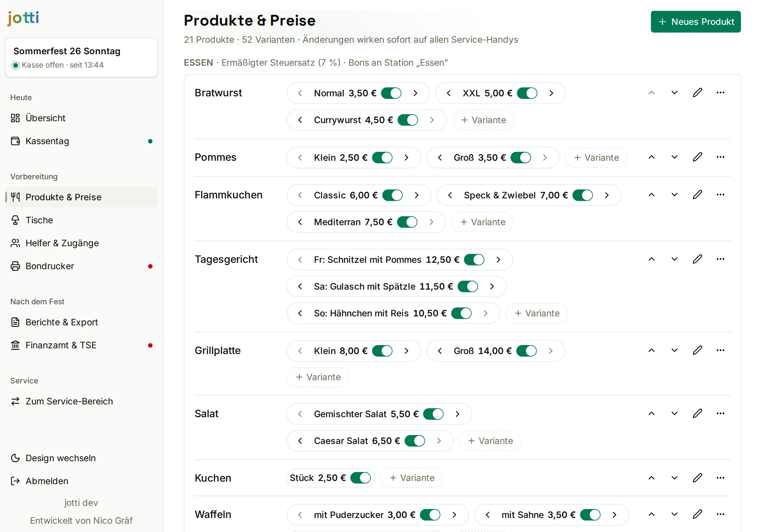Image resolution: width=762 pixels, height=532 pixels.
Task: Open three-dot menu for Tagesgericht
Action: click(x=720, y=259)
